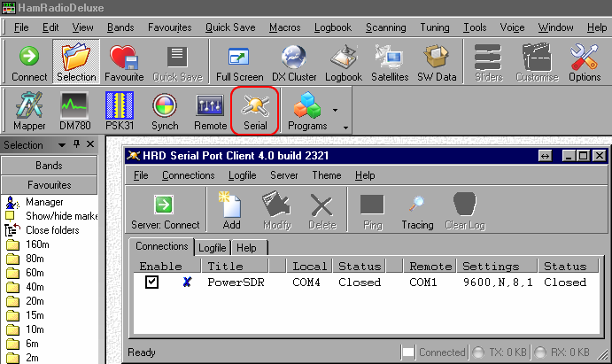
Task: Open the DX Cluster tool
Action: click(x=295, y=64)
